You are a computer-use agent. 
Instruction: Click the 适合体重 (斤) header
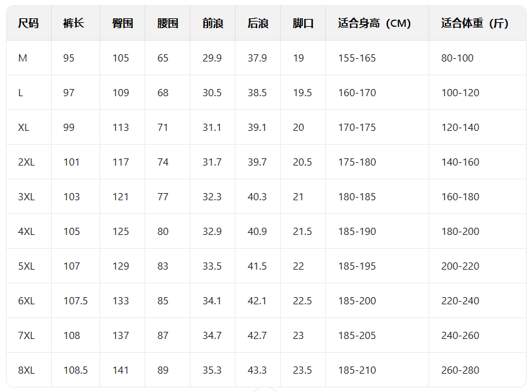tap(474, 24)
